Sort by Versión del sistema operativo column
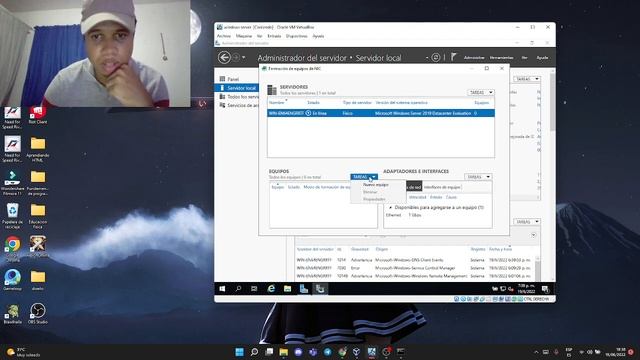 [x=401, y=102]
